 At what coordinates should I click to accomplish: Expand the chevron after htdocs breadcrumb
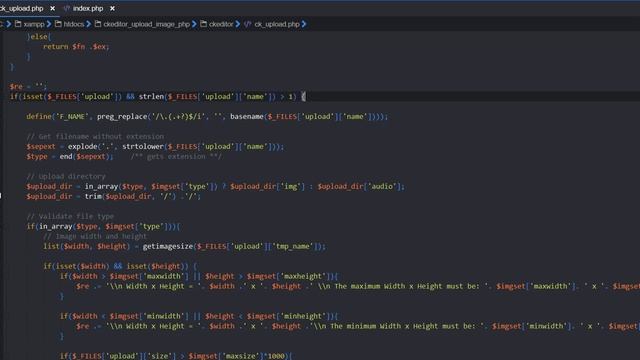coord(89,24)
